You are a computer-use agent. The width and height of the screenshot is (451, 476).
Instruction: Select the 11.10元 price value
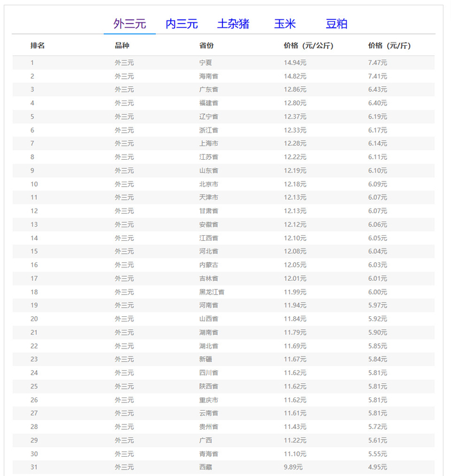tap(295, 454)
